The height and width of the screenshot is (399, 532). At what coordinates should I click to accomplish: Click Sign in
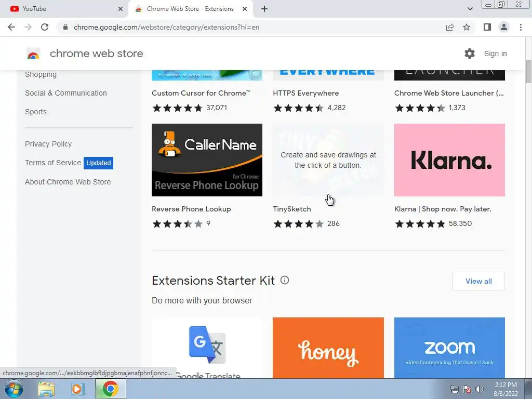point(495,54)
